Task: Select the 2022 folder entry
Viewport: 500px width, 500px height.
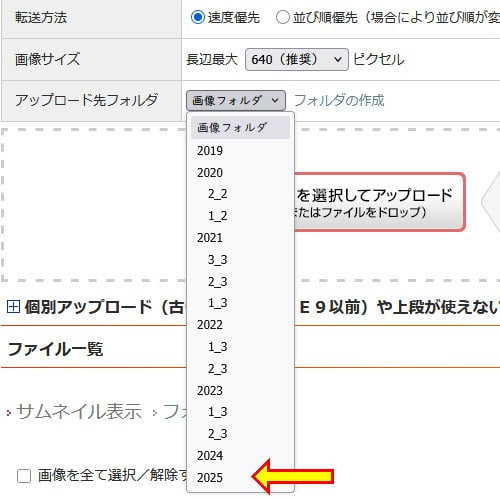Action: (x=240, y=325)
